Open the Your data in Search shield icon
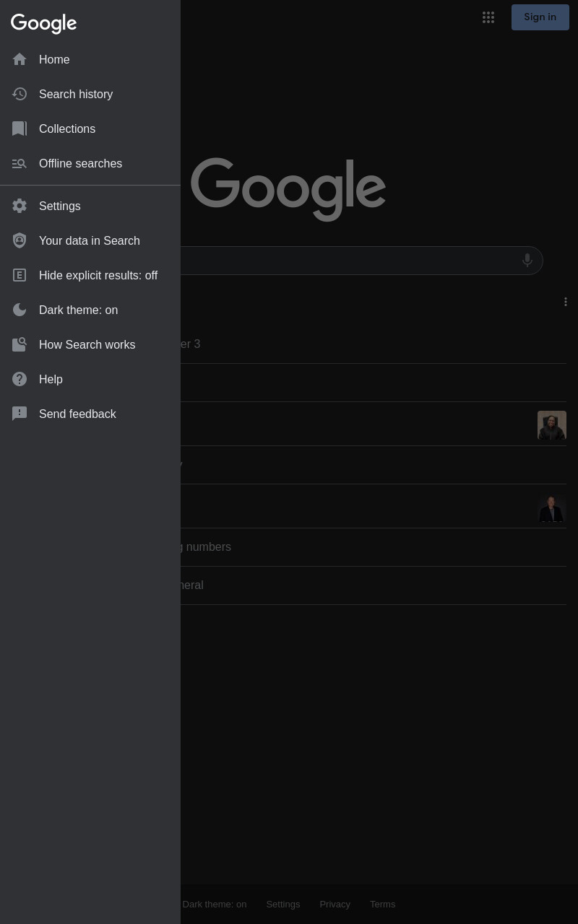 tap(20, 240)
